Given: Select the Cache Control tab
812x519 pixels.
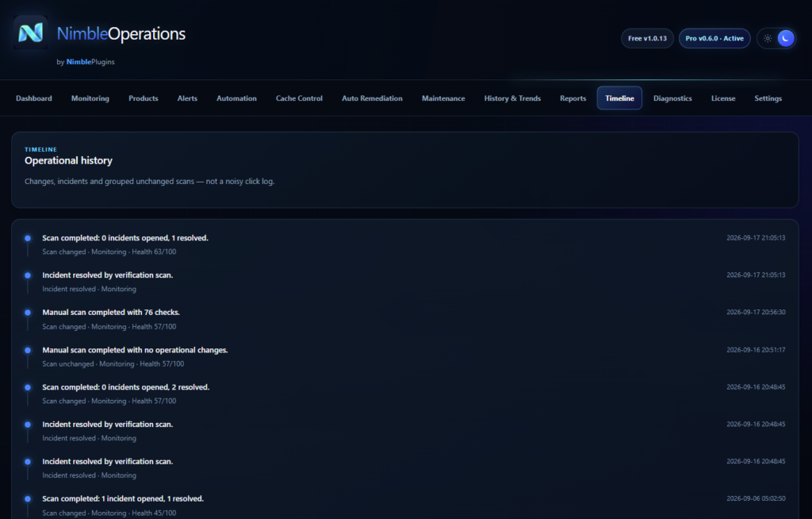Looking at the screenshot, I should tap(299, 98).
